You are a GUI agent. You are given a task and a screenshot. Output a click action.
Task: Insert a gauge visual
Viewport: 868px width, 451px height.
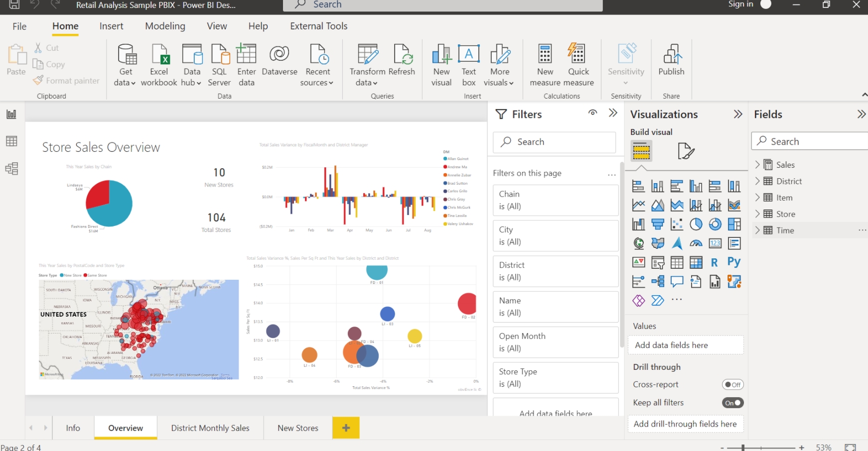tap(696, 243)
